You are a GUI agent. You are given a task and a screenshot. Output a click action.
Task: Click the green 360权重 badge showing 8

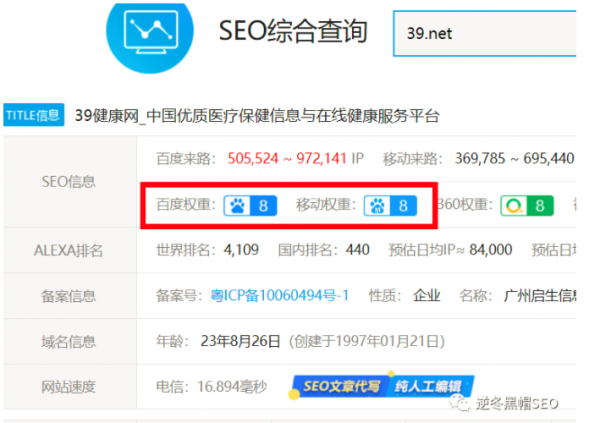pyautogui.click(x=527, y=206)
